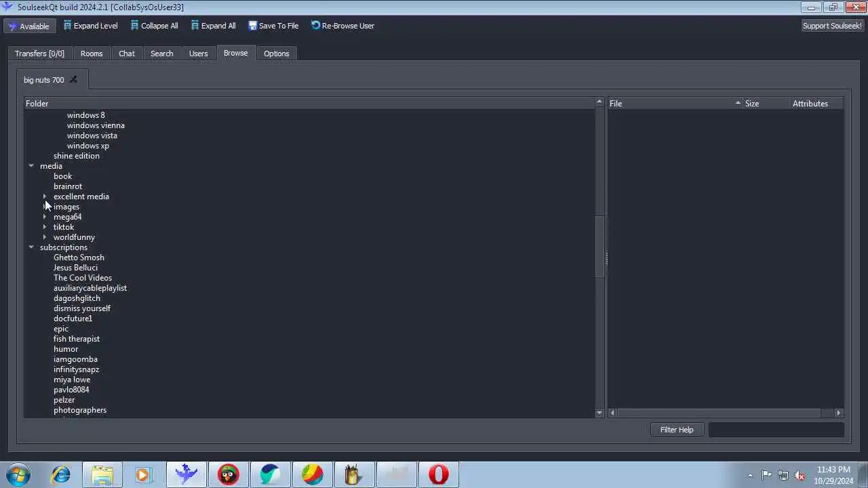The width and height of the screenshot is (868, 488).
Task: Select the photographers folder
Action: (x=80, y=410)
